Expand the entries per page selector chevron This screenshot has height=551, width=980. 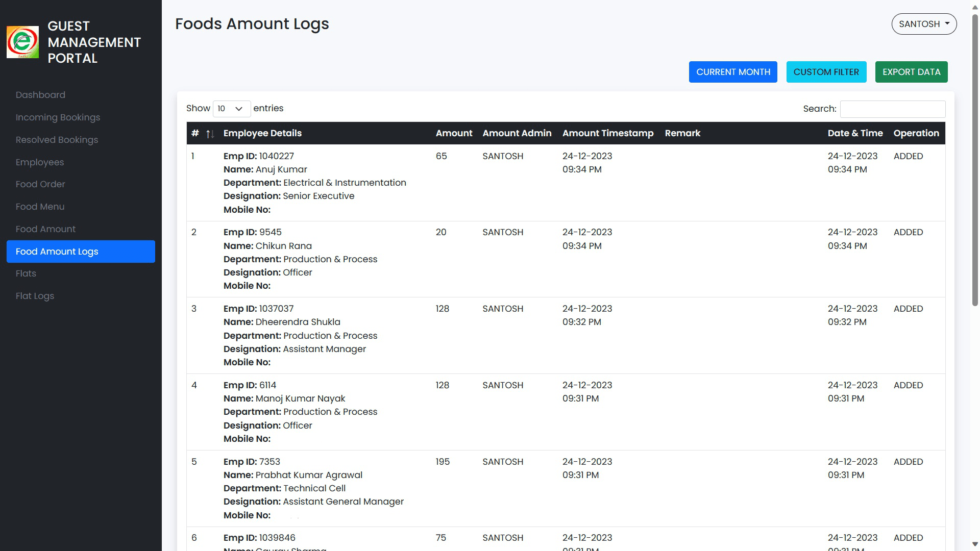[241, 109]
